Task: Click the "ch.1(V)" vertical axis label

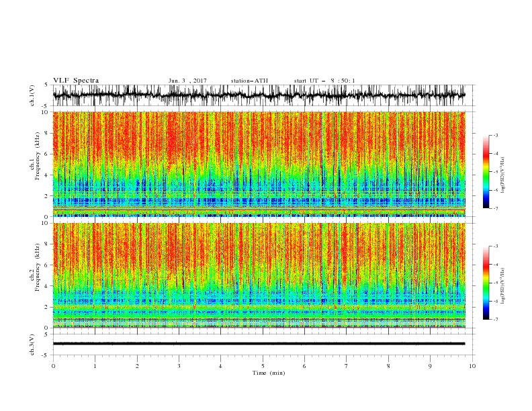Action: (x=32, y=95)
